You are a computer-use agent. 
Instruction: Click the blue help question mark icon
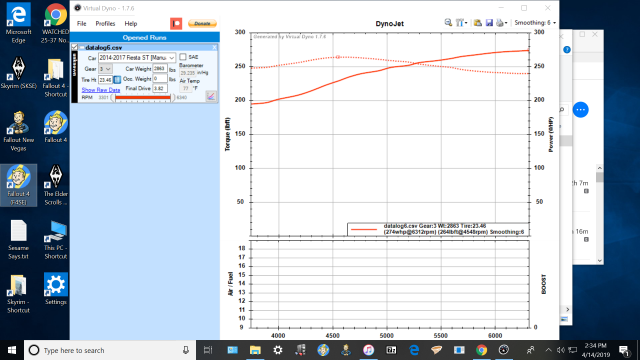pyautogui.click(x=567, y=50)
